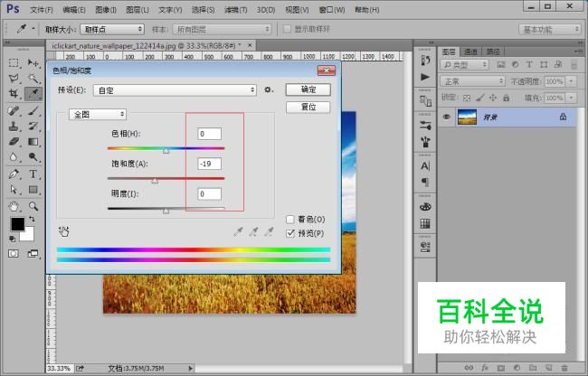Open the layer blend mode 正常 dropdown
This screenshot has width=588, height=376.
tap(473, 81)
